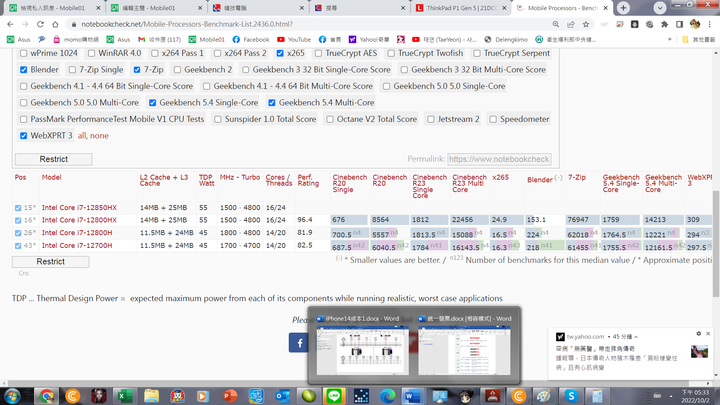
Task: Deselect the Intel Core i7-12850HX row checkbox
Action: click(18, 208)
